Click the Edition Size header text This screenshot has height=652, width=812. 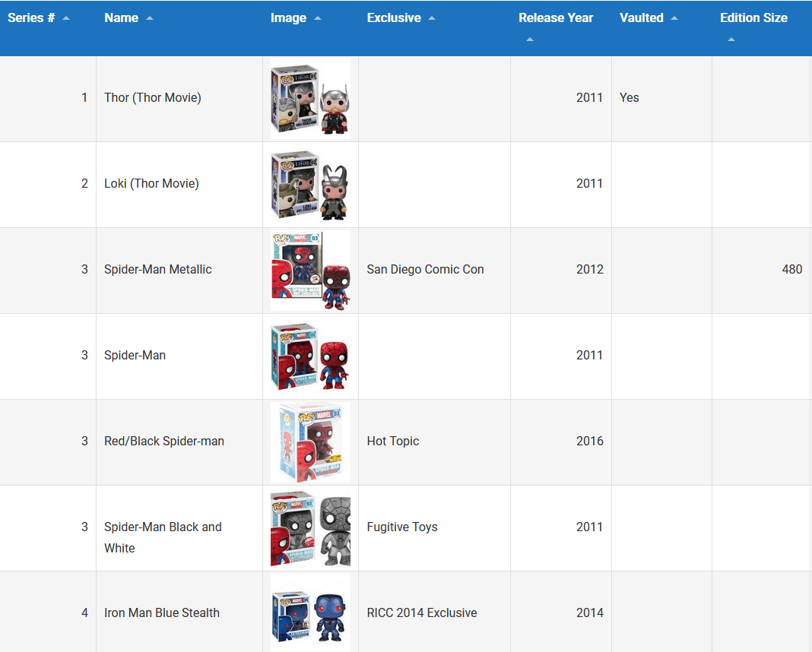753,18
